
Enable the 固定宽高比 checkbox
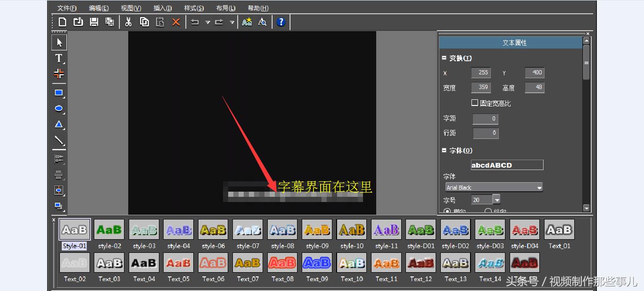476,103
